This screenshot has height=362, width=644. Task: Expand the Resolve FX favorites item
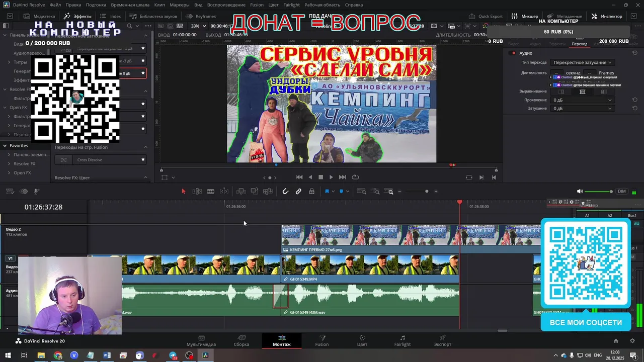pyautogui.click(x=9, y=164)
